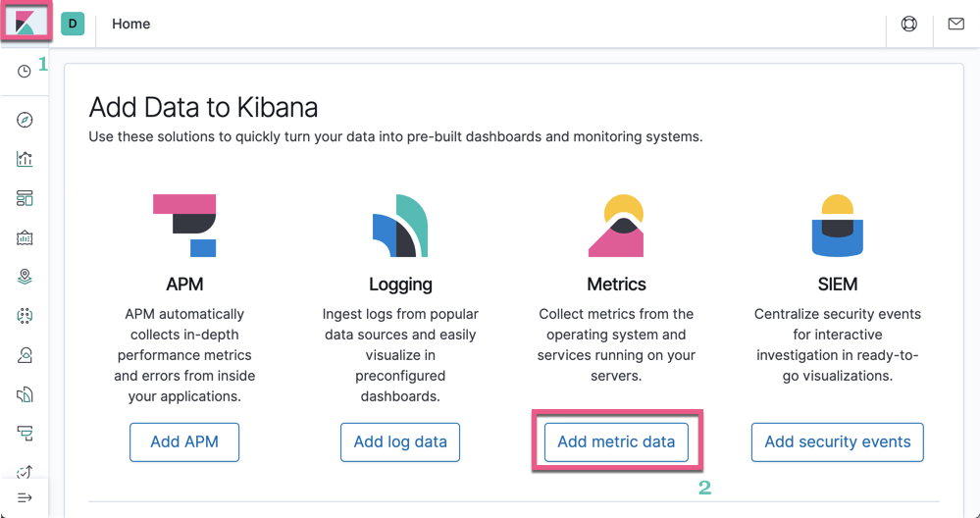
Task: Click the Add log data button
Action: [400, 441]
